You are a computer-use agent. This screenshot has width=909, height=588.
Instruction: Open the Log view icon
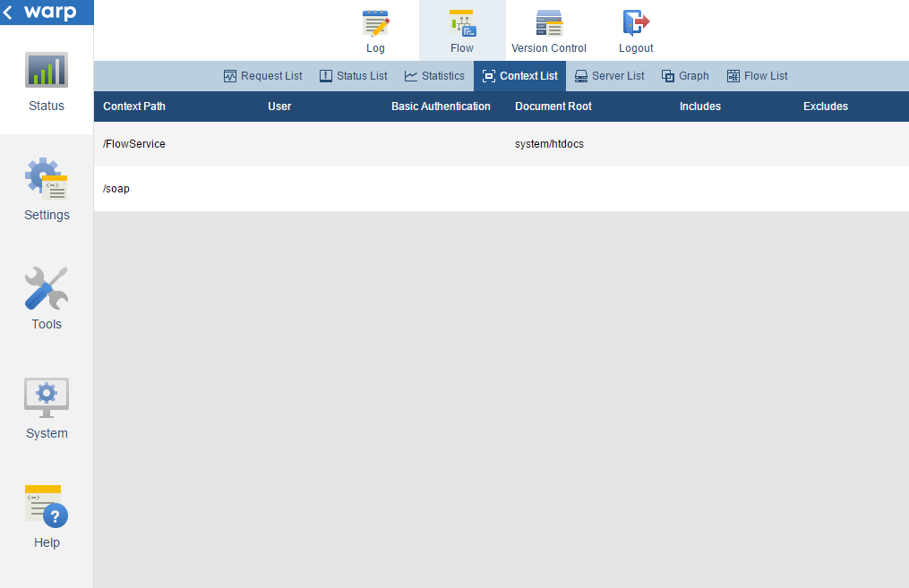(375, 30)
